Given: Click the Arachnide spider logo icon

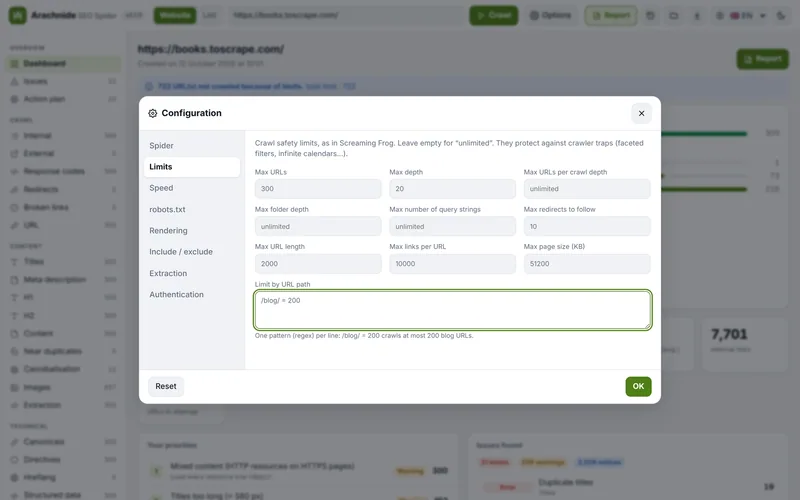Looking at the screenshot, I should click(x=17, y=15).
